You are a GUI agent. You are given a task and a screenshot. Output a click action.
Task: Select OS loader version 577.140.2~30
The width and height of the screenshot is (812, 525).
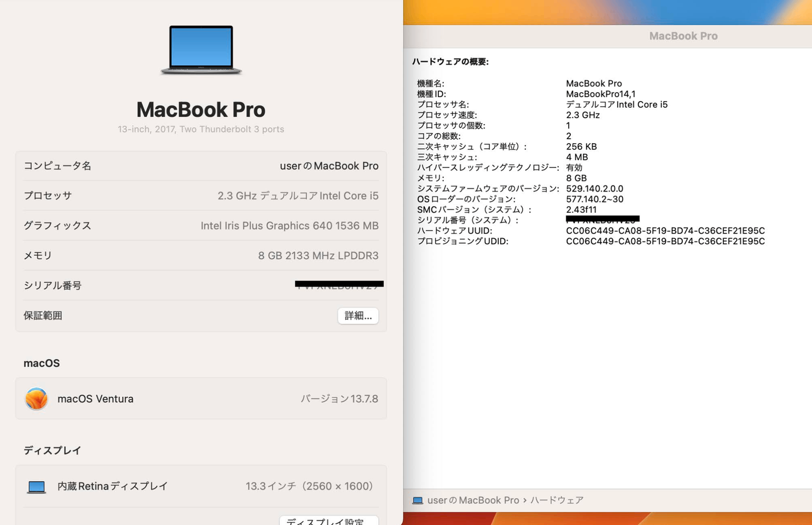pos(595,199)
